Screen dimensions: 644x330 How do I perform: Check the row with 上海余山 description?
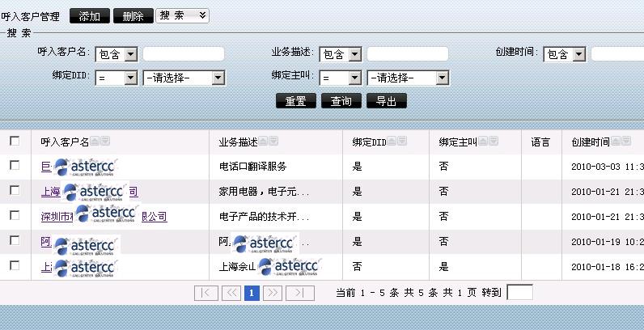pyautogui.click(x=15, y=265)
